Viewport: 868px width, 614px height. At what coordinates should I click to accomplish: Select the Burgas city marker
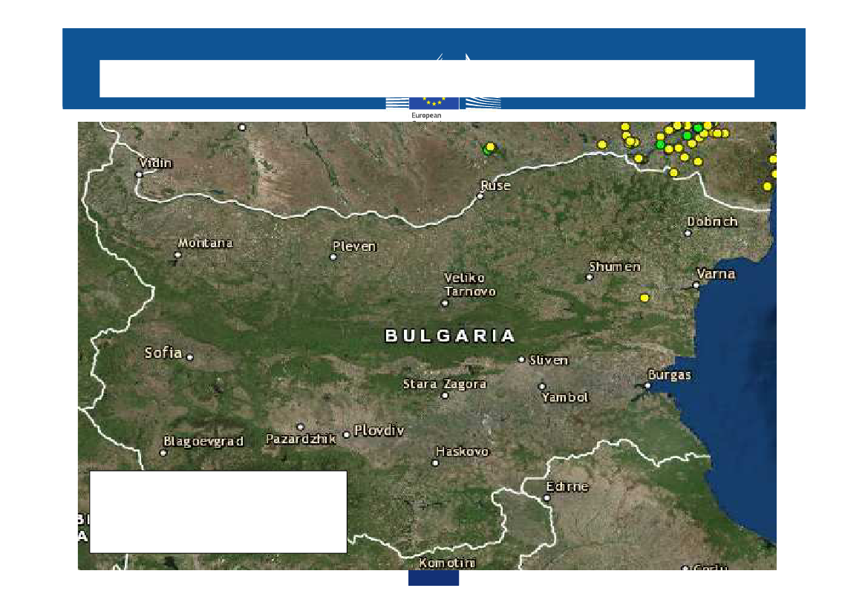(x=647, y=385)
